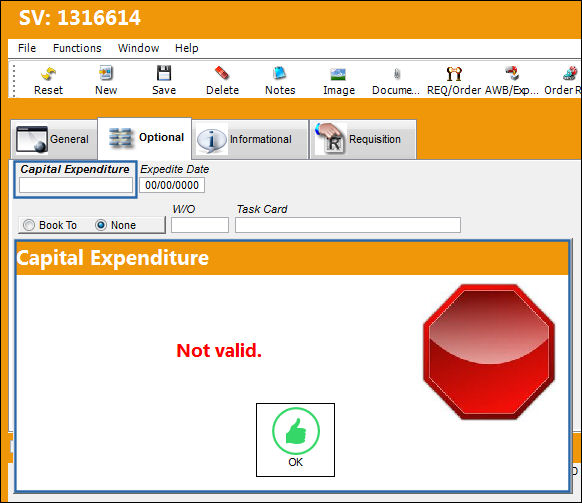Click the Expedite Date field
This screenshot has height=503, width=582.
(172, 185)
